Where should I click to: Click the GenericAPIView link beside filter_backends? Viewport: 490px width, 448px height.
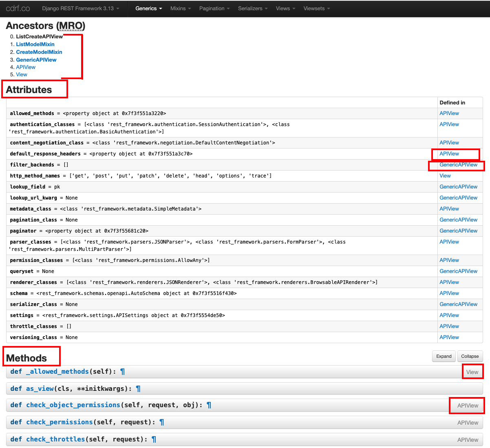click(458, 165)
